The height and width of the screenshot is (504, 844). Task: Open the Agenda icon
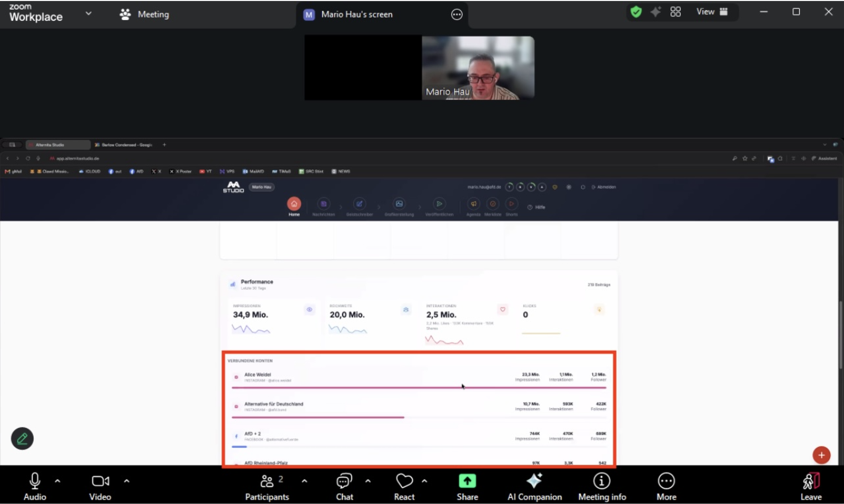point(473,204)
